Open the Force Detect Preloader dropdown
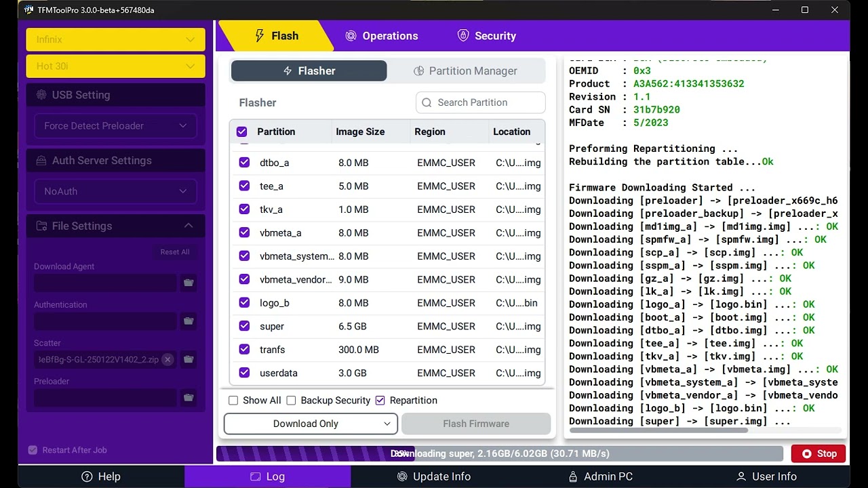The width and height of the screenshot is (868, 488). coord(115,125)
